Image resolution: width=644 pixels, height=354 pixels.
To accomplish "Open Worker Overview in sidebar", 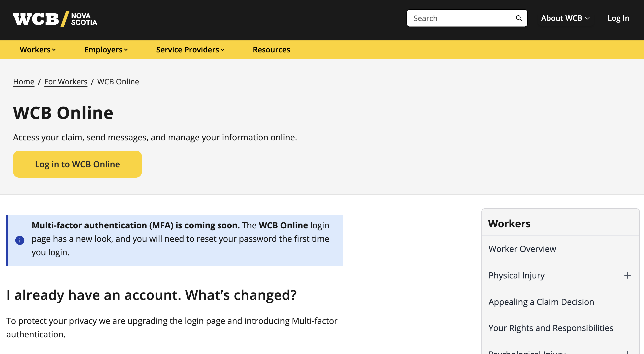I will click(x=522, y=249).
